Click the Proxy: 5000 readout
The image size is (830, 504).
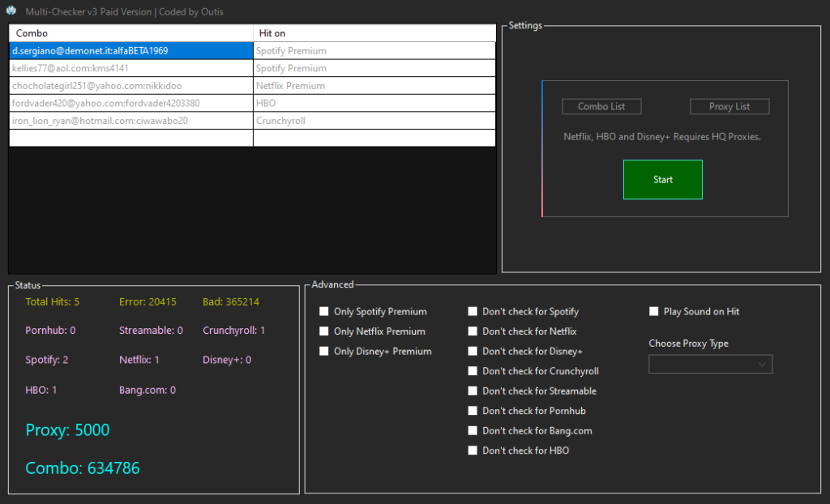(68, 430)
